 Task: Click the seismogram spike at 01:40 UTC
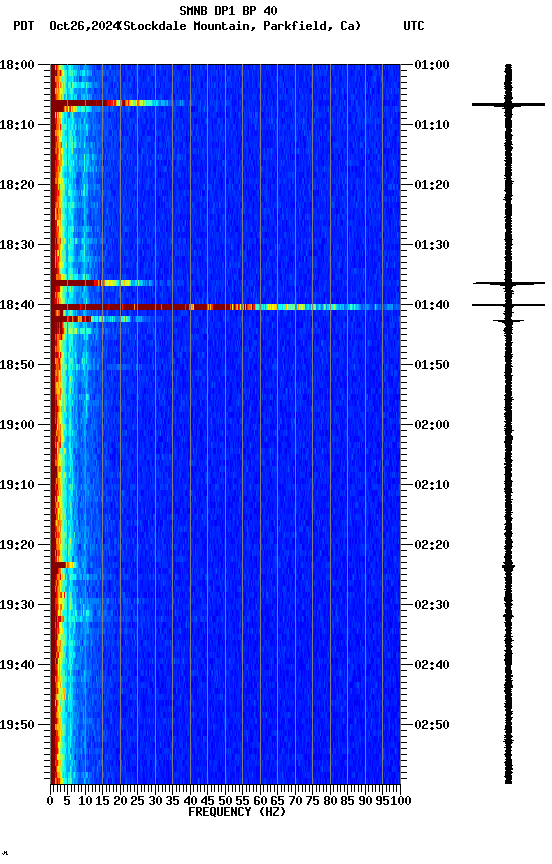[x=508, y=305]
